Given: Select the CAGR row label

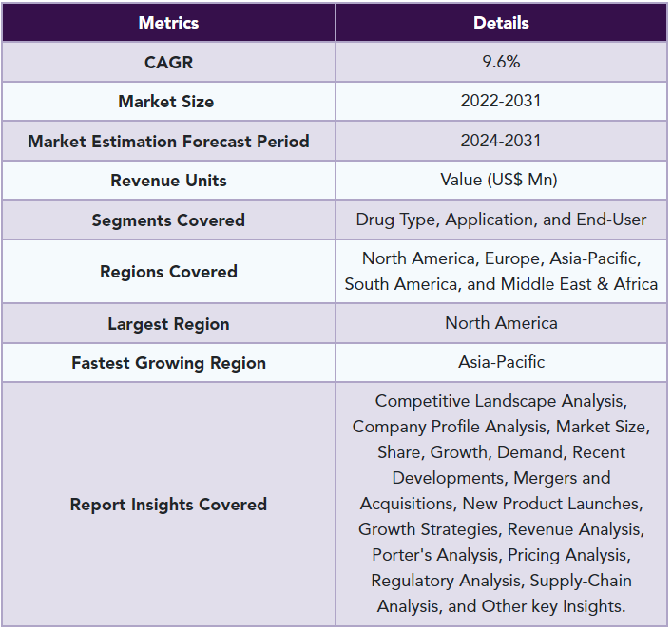Looking at the screenshot, I should [168, 62].
